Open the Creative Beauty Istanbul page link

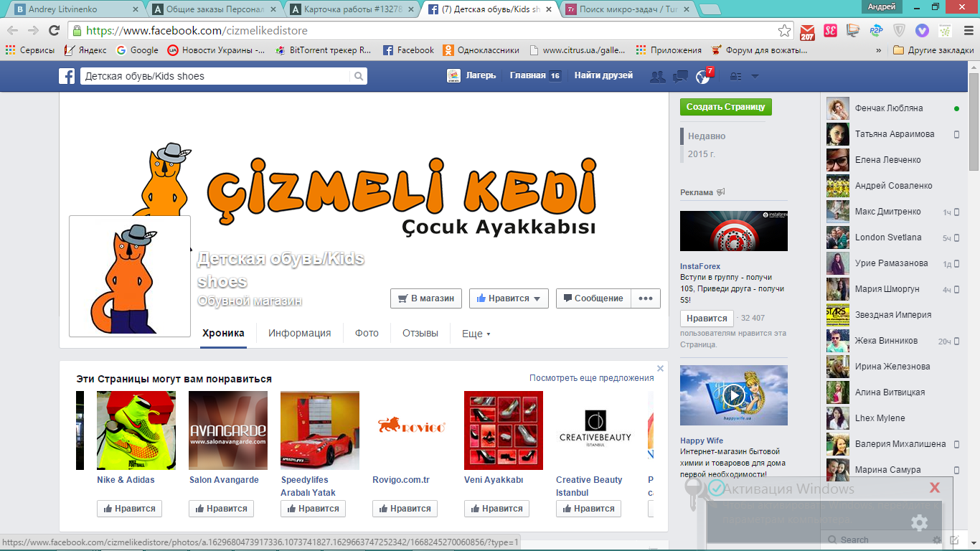tap(589, 486)
